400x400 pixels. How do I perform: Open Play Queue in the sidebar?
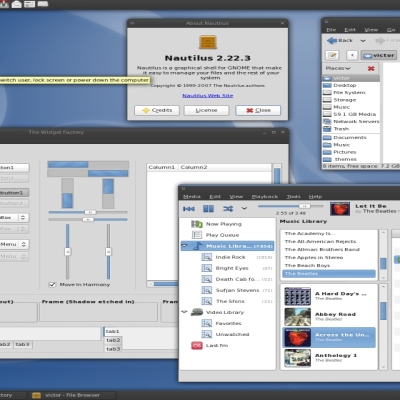pos(222,235)
